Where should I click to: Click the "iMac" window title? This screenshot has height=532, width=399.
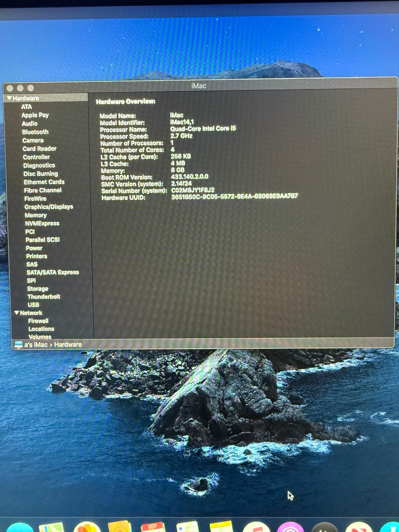(x=199, y=86)
